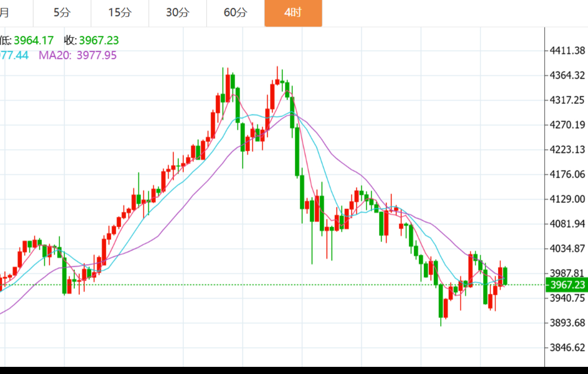This screenshot has width=588, height=374.
Task: Choose the 60分 interval tab
Action: pos(235,13)
